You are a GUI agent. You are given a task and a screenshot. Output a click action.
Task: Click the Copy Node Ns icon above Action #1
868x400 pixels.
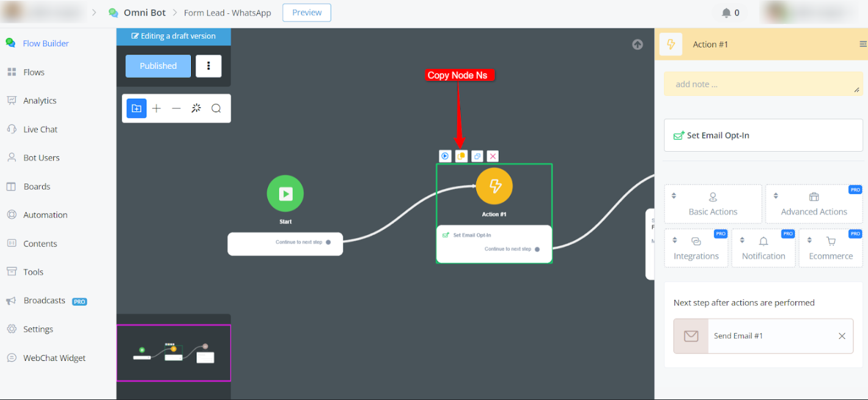coord(461,156)
